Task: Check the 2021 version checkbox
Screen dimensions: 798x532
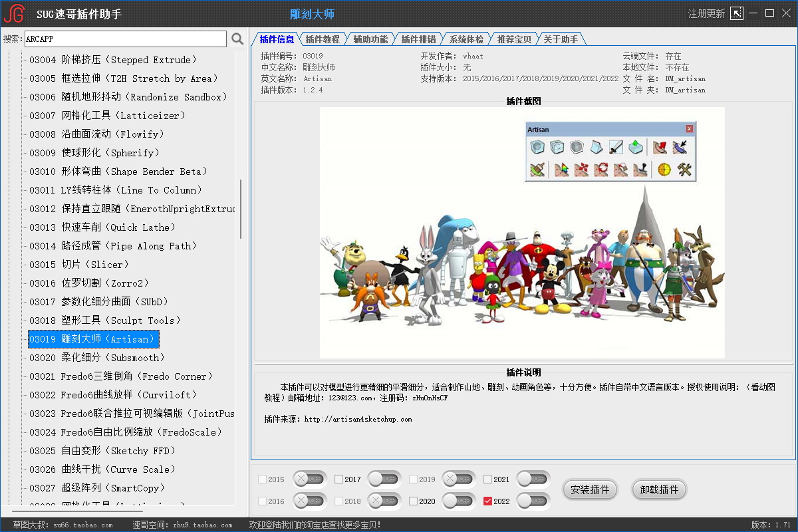Action: [488, 479]
